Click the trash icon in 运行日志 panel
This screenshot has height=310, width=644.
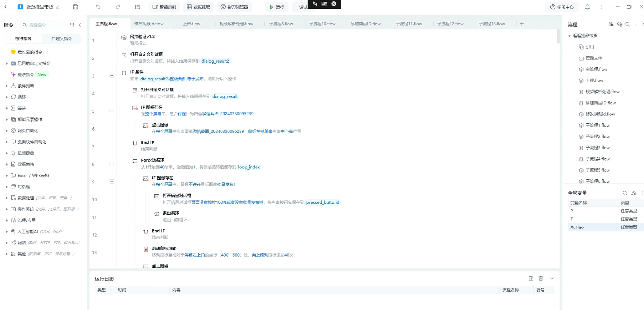[541, 278]
